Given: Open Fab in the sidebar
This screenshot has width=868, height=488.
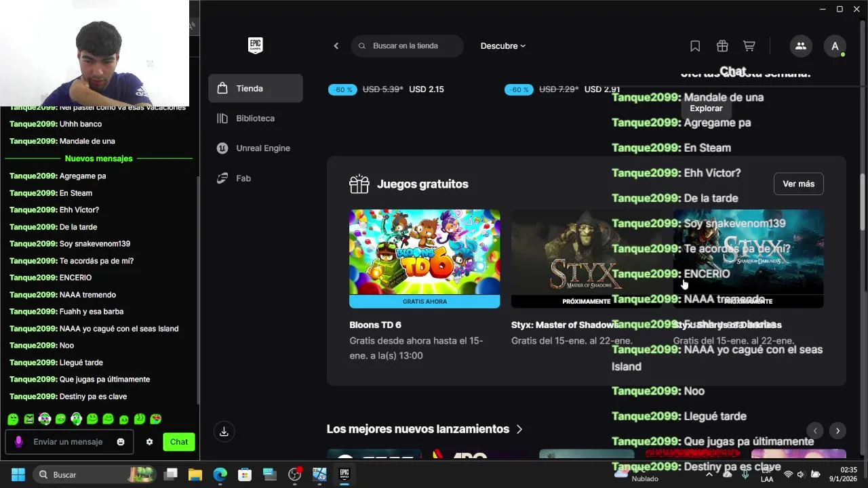Looking at the screenshot, I should point(256,178).
